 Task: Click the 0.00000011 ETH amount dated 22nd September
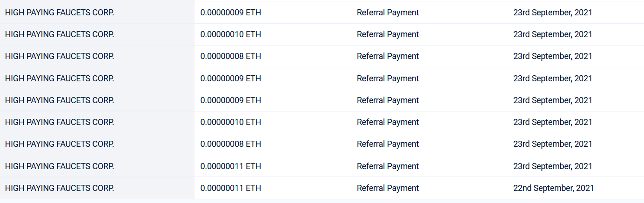click(231, 188)
